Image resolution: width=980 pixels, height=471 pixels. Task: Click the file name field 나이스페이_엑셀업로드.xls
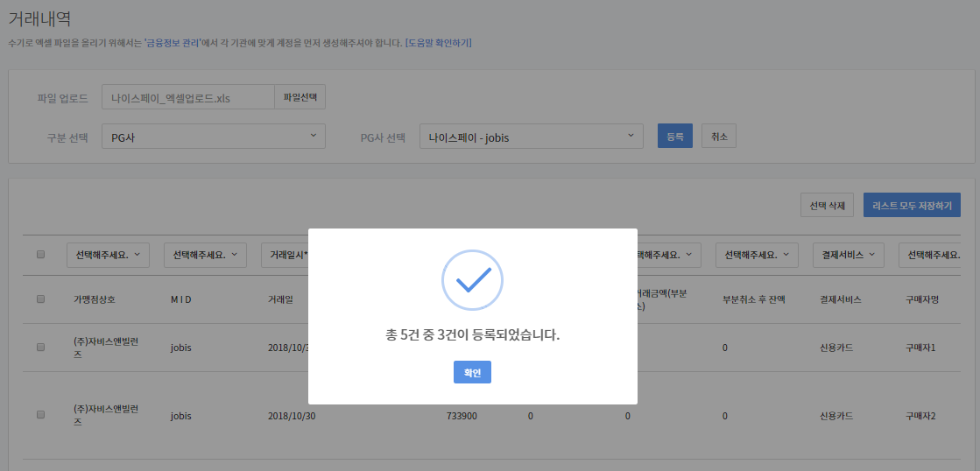[188, 97]
